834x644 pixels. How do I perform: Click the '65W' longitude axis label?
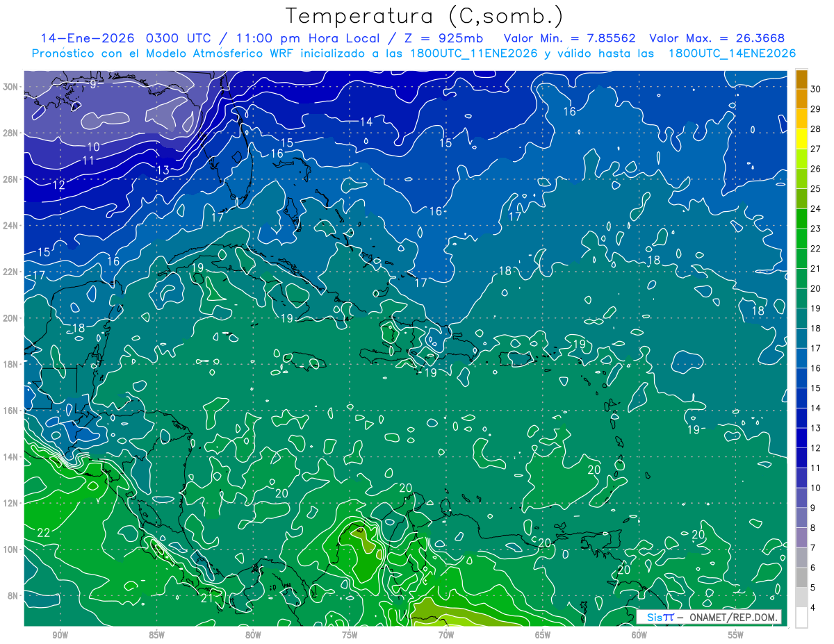pos(543,635)
